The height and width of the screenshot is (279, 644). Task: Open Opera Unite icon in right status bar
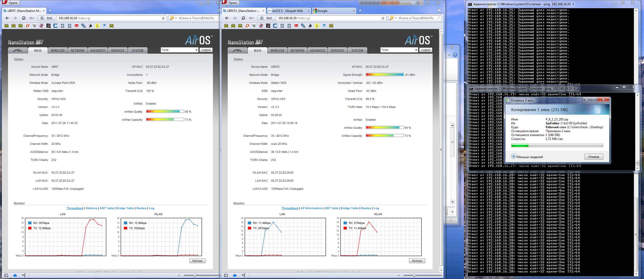[x=244, y=275]
